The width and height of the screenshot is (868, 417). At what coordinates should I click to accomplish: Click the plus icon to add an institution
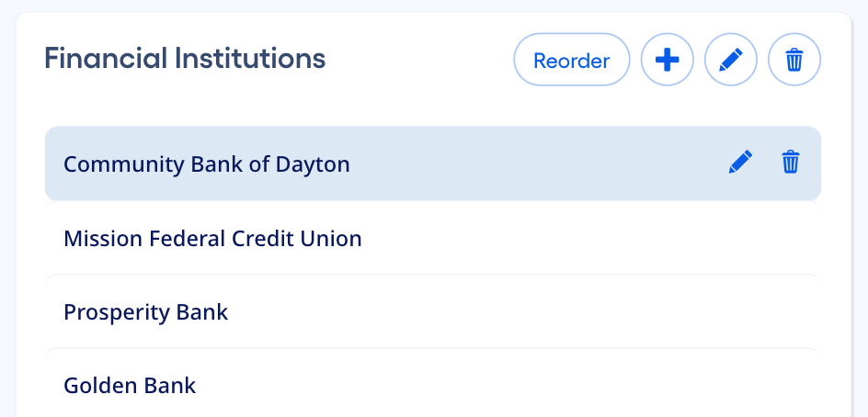click(x=667, y=61)
